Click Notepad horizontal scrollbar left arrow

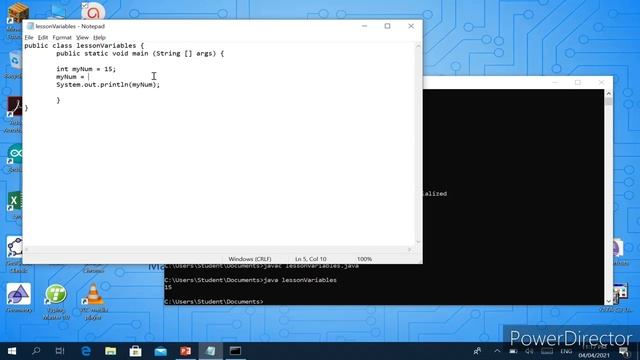(x=27, y=249)
